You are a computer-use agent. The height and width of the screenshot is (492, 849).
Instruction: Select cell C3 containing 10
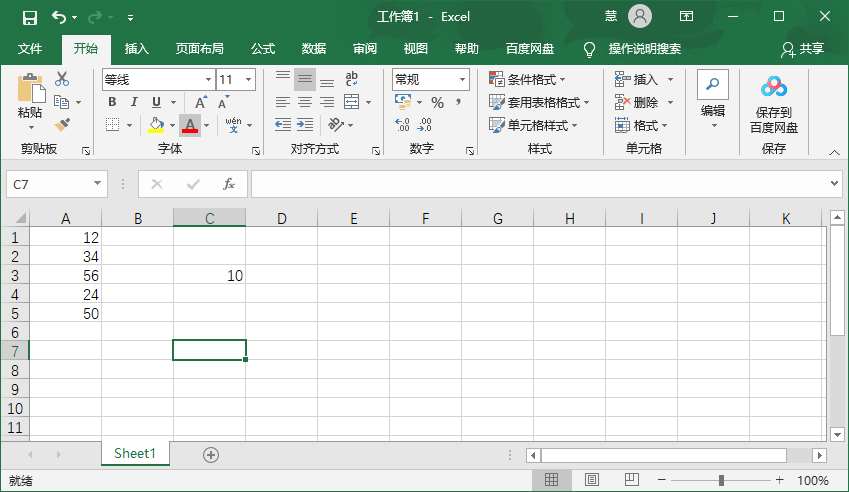click(x=209, y=275)
